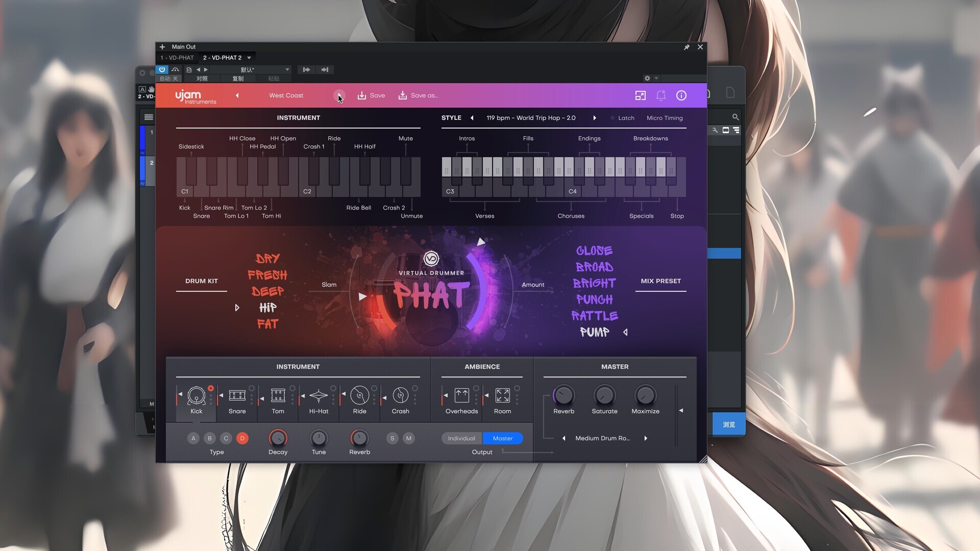Open preset list arrow after West Coast
980x551 pixels.
pyautogui.click(x=339, y=95)
